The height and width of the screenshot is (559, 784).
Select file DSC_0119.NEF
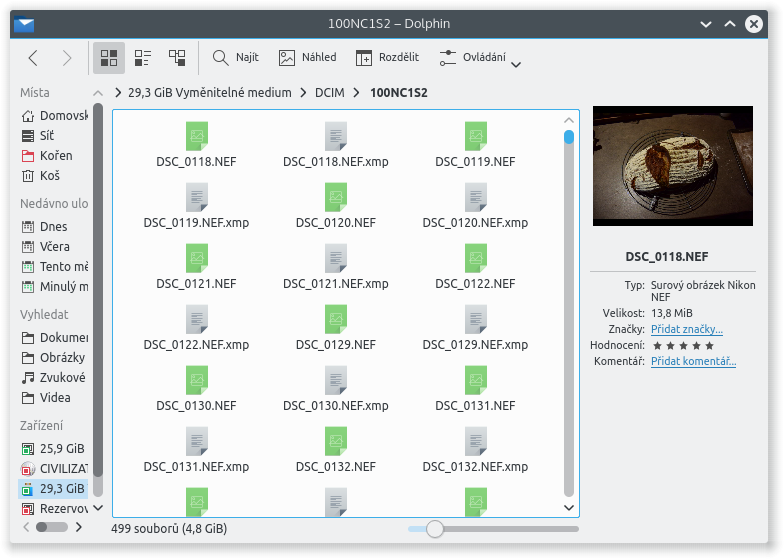475,145
